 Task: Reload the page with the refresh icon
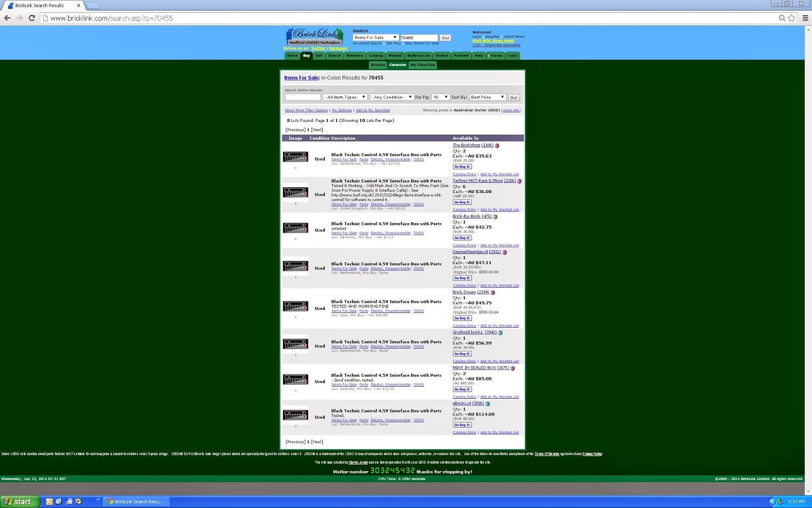31,18
